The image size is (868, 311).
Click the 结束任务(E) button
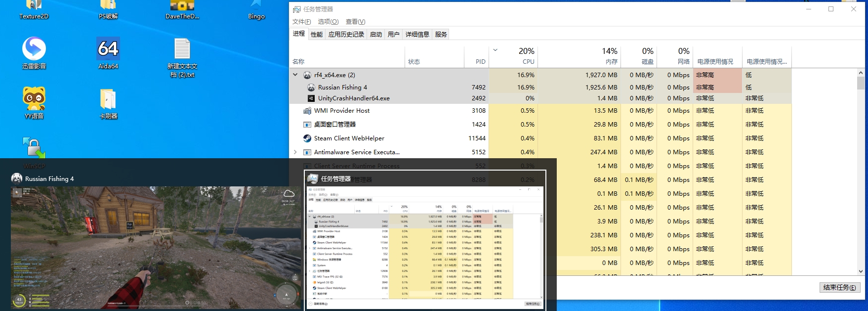840,287
